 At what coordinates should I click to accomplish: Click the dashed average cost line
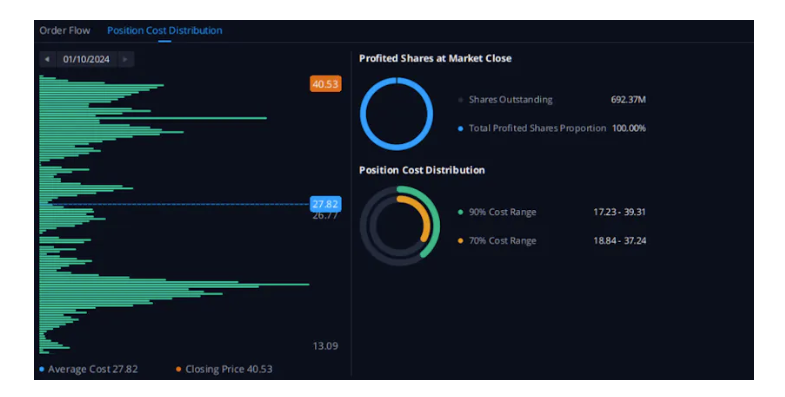174,204
